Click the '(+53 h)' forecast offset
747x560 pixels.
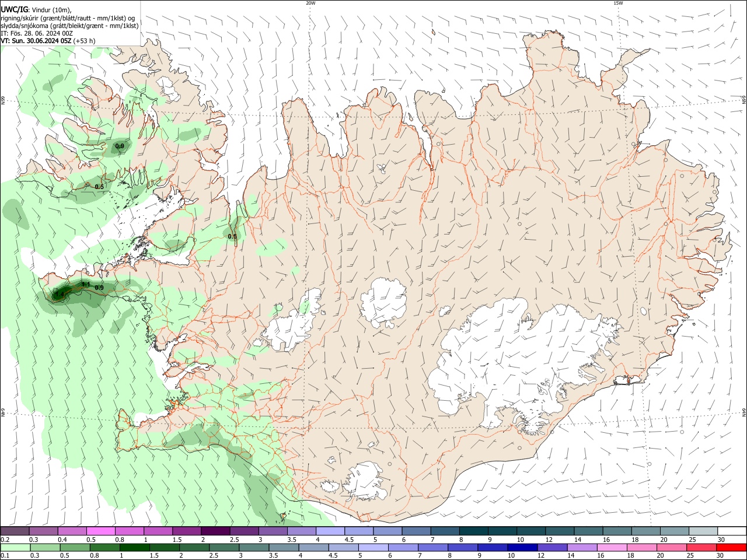85,41
